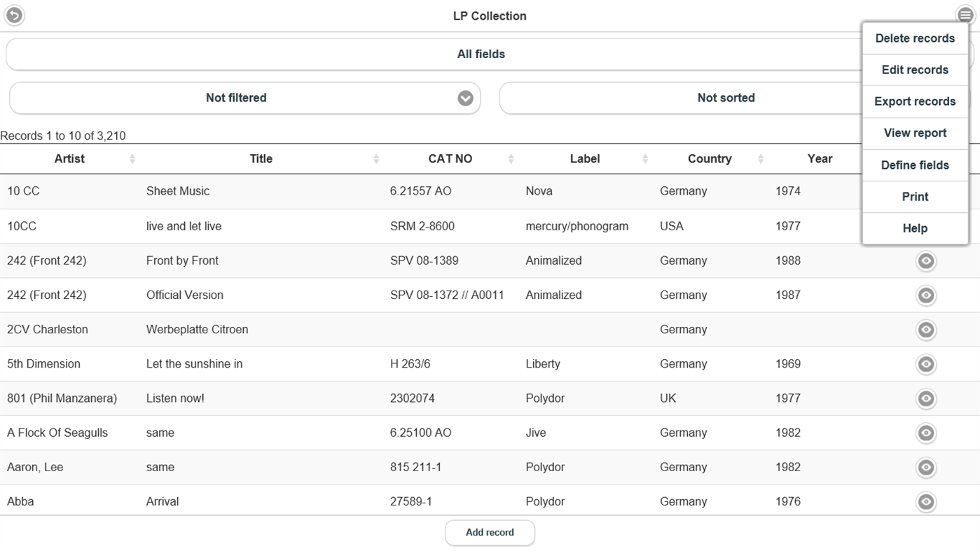View the Listen now! record by 801

tap(925, 398)
